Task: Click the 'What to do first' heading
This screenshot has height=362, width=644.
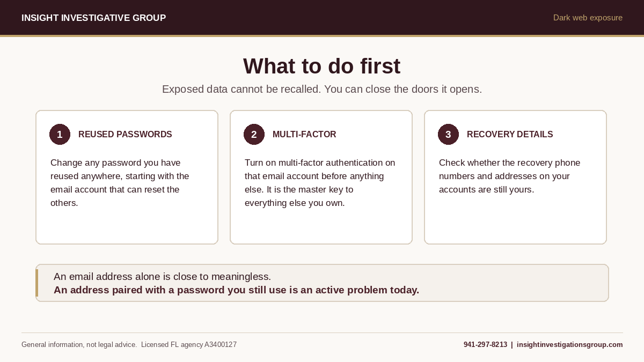Action: click(x=321, y=66)
